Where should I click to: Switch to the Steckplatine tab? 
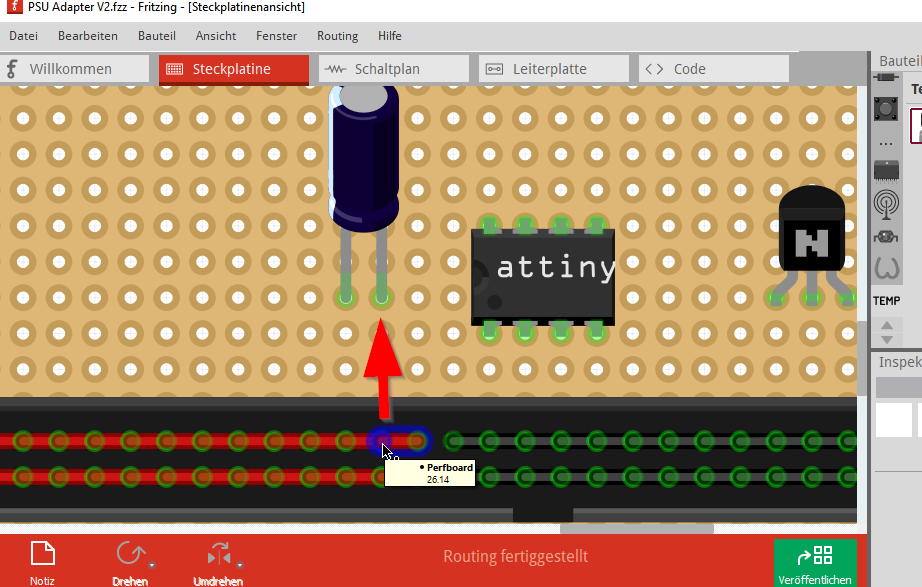click(234, 69)
